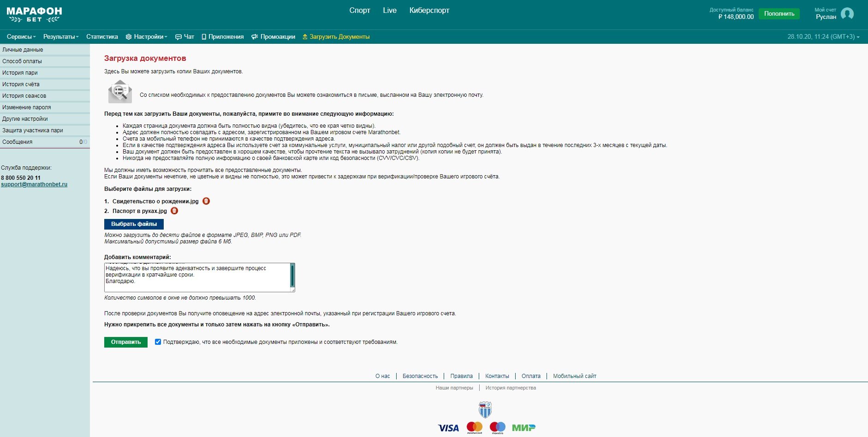
Task: Click the support@marathonbet.ru email link
Action: (x=34, y=184)
